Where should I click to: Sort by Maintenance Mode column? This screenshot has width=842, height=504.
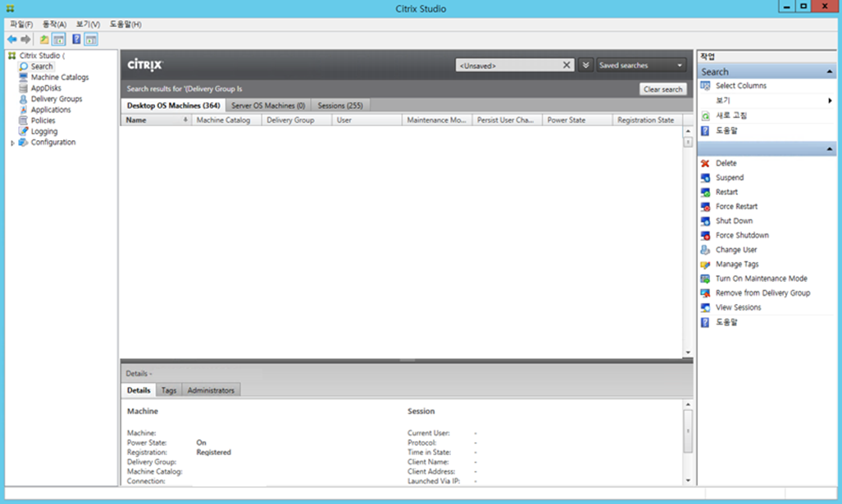tap(436, 120)
